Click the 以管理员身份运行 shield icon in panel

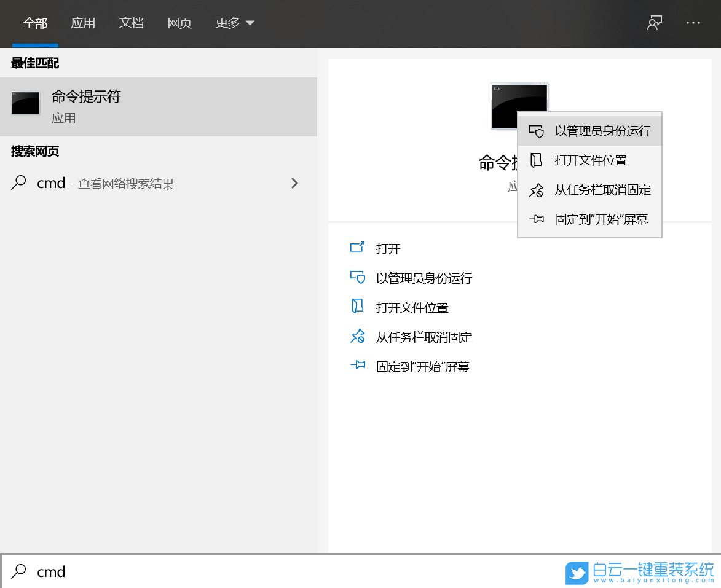(x=358, y=278)
